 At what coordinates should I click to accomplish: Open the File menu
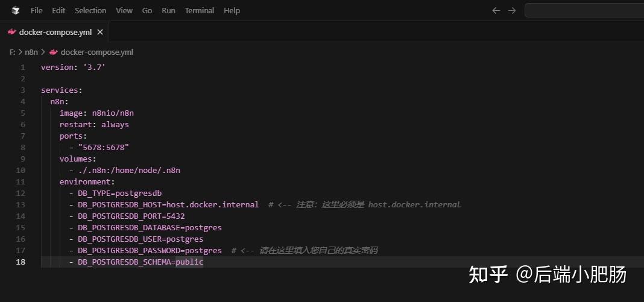point(37,11)
